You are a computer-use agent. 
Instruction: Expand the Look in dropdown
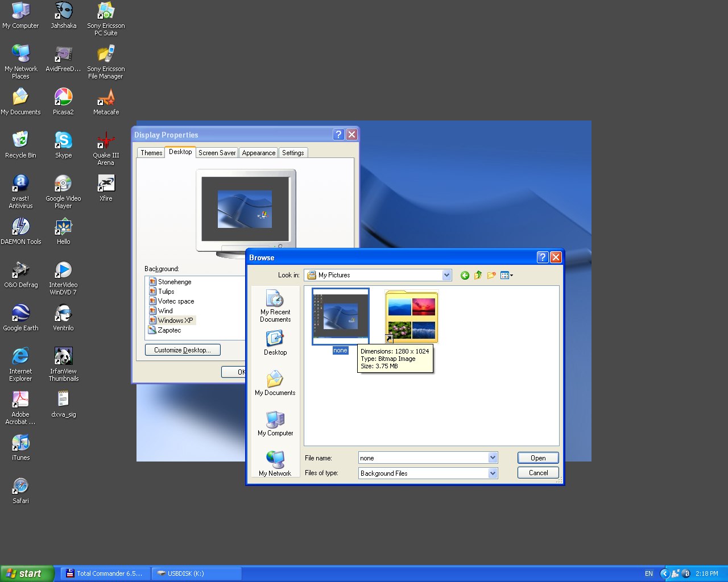pos(446,275)
